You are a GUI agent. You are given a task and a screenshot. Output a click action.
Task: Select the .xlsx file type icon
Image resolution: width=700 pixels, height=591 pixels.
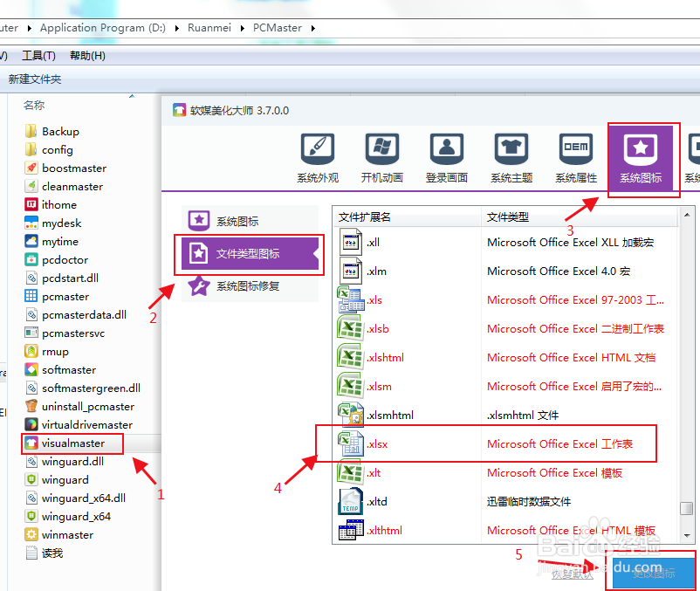click(351, 443)
